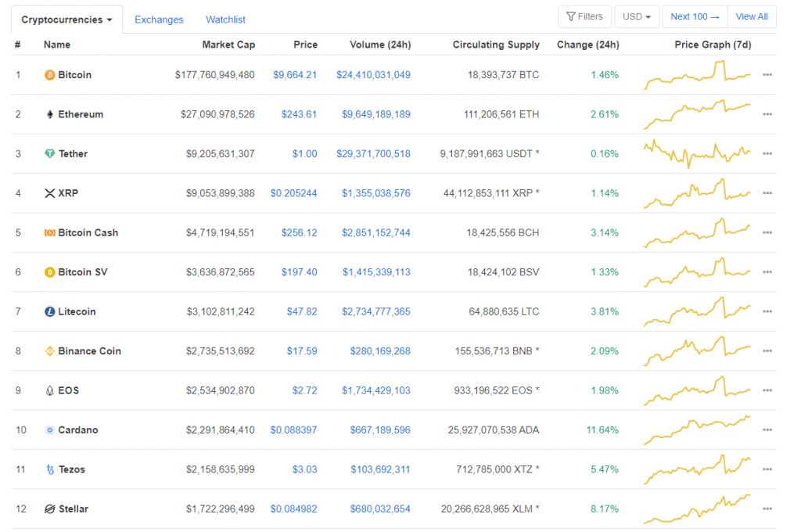Open the more options menu for Cardano row
801x532 pixels.
click(x=767, y=430)
